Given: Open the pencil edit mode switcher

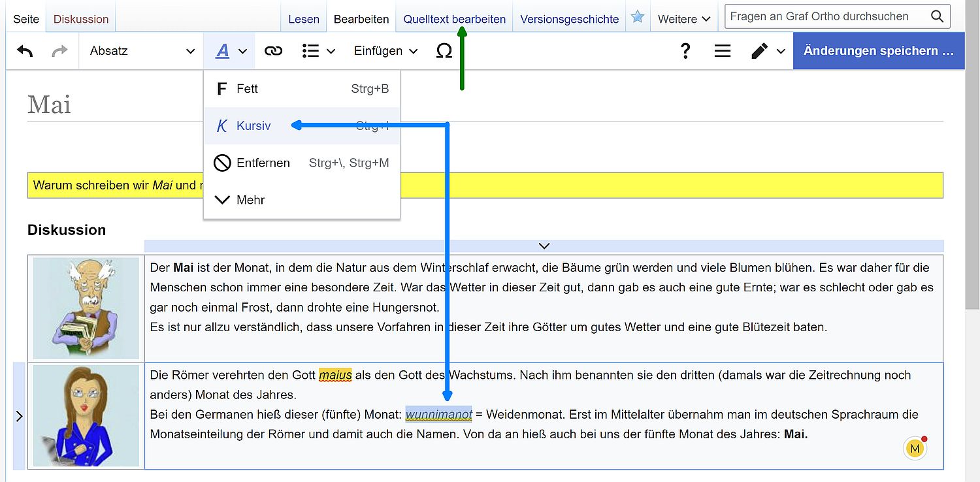Looking at the screenshot, I should (767, 51).
